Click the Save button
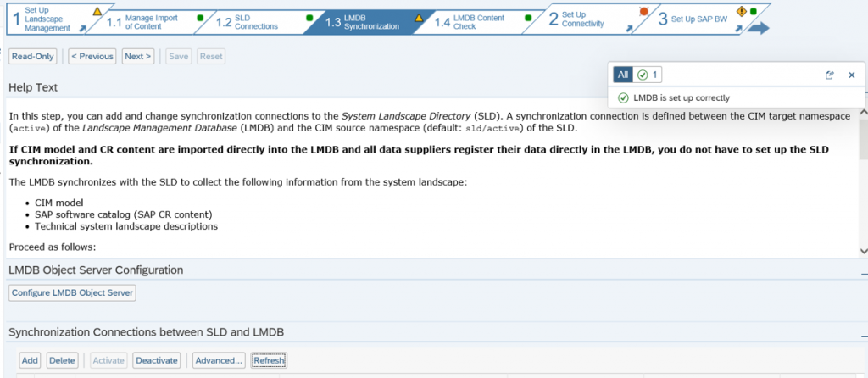The width and height of the screenshot is (868, 378). point(178,57)
